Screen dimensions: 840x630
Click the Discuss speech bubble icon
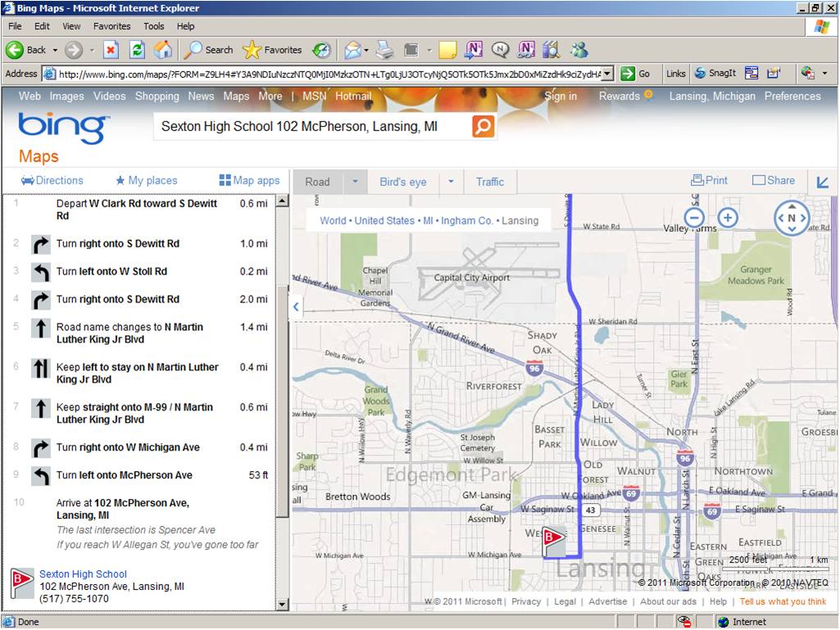tap(500, 50)
